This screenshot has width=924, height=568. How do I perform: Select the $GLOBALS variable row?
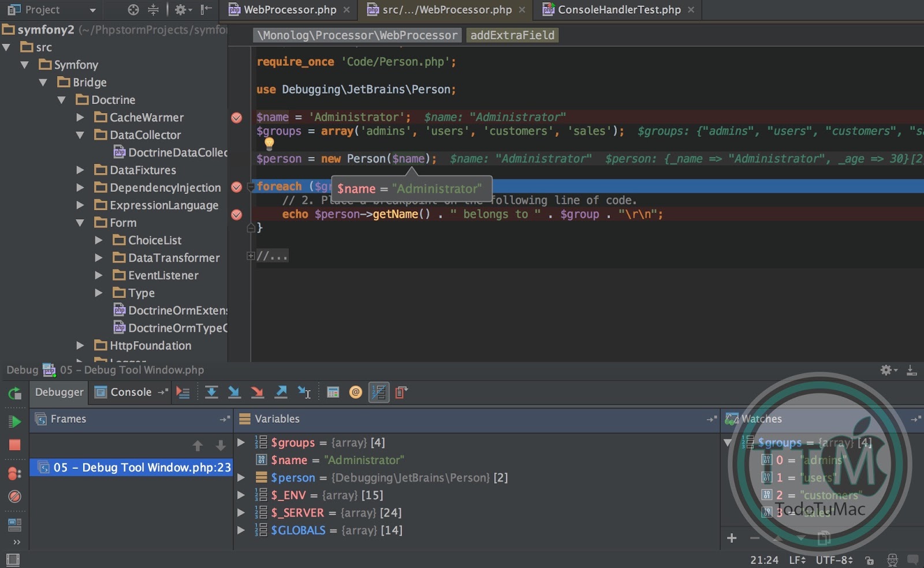coord(476,530)
